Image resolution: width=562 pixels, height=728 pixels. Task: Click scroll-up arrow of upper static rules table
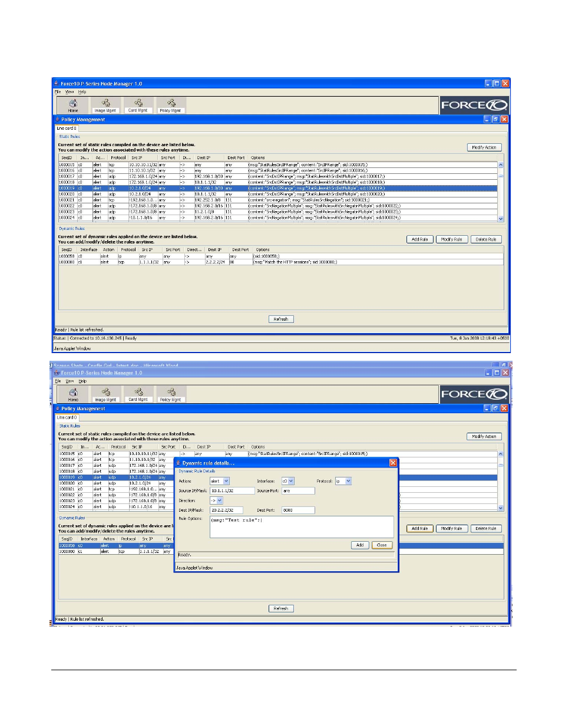click(501, 165)
